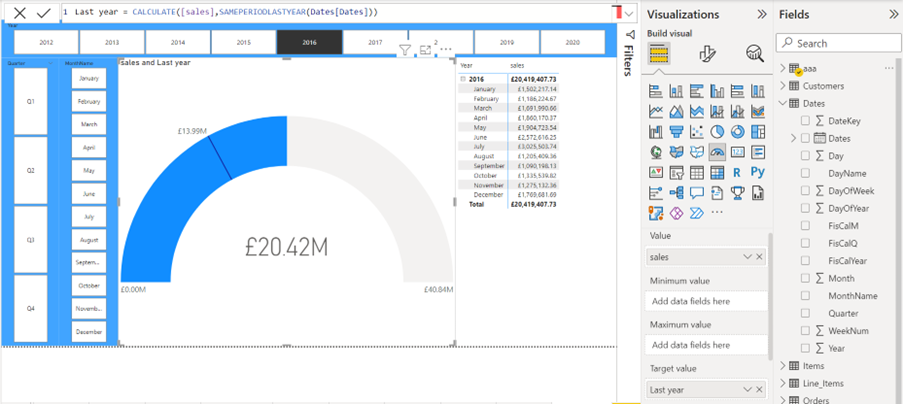The width and height of the screenshot is (903, 404).
Task: Check the Year field checkbox
Action: click(805, 348)
